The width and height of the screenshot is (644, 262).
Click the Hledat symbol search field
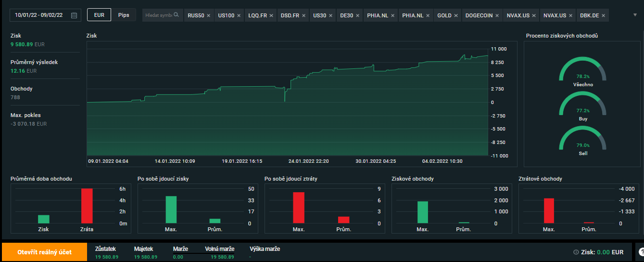[x=159, y=15]
